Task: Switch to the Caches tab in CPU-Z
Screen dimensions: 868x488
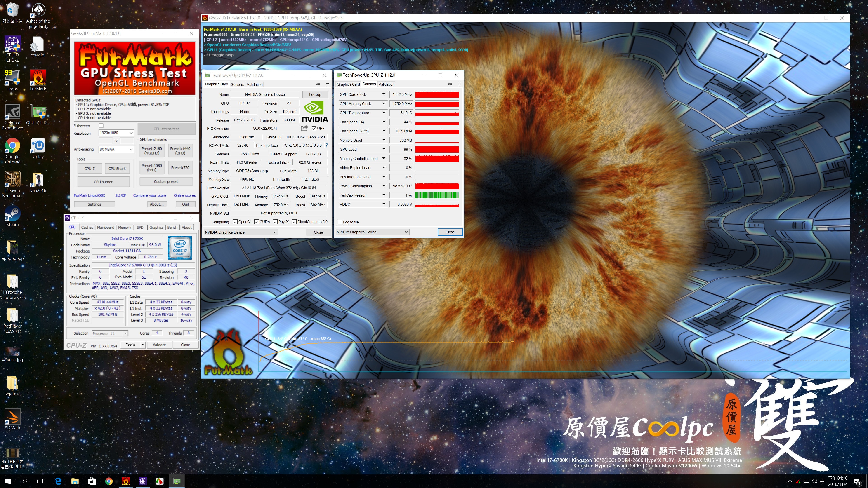Action: point(87,227)
